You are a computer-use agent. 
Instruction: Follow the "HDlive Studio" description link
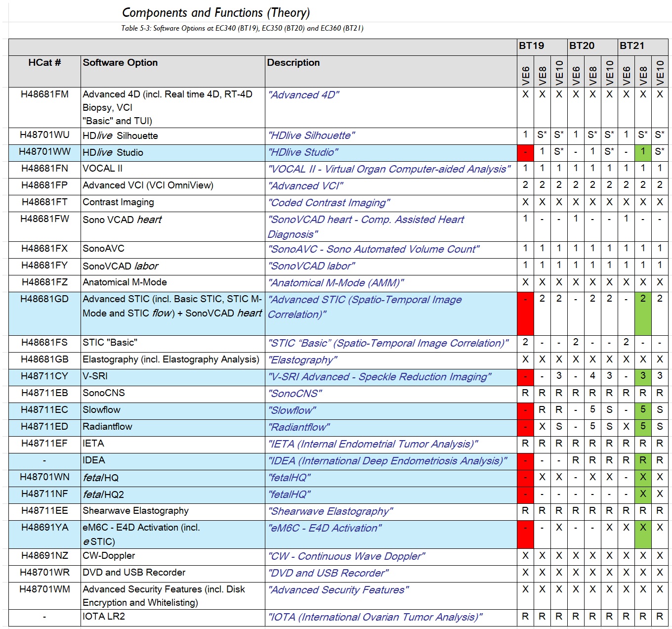[x=303, y=152]
